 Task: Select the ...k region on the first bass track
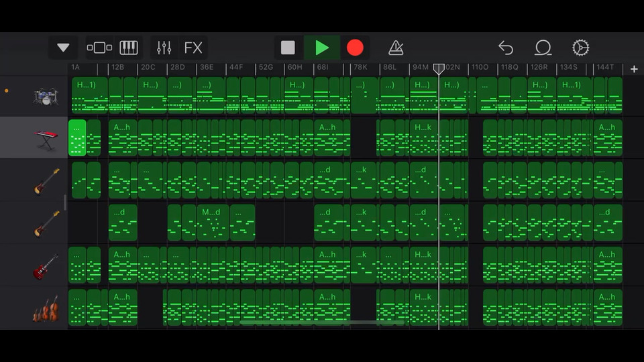point(363,180)
